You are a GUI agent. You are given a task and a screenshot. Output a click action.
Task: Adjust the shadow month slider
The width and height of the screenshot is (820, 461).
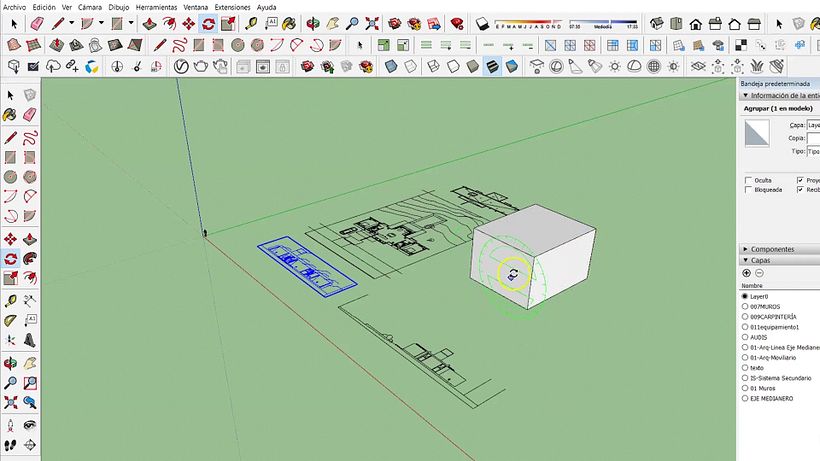(x=528, y=24)
